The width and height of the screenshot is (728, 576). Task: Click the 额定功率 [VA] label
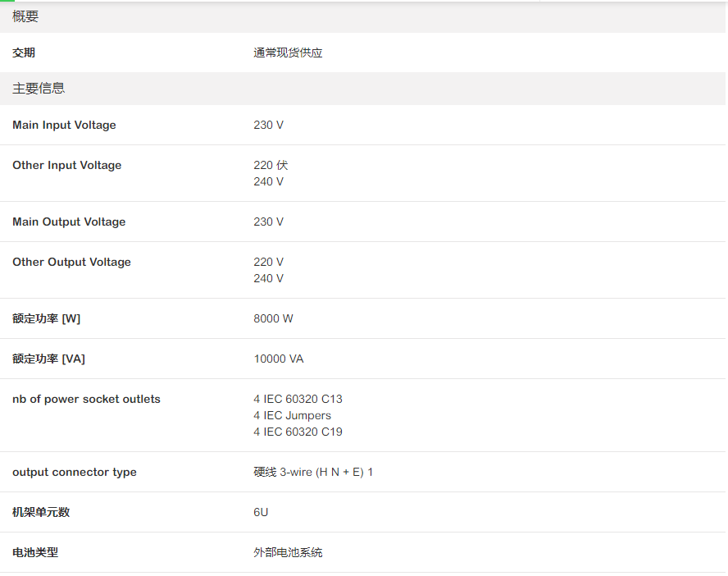click(x=48, y=359)
